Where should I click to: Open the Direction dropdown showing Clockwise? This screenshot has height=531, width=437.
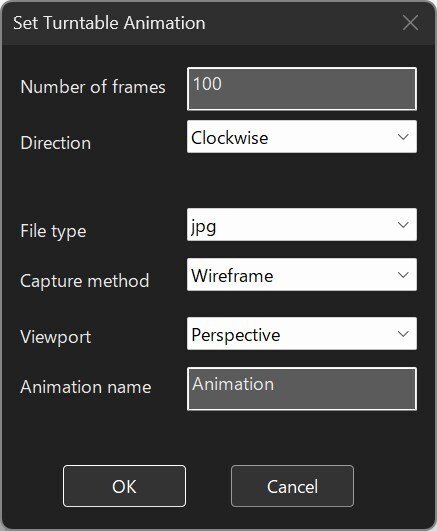click(302, 137)
